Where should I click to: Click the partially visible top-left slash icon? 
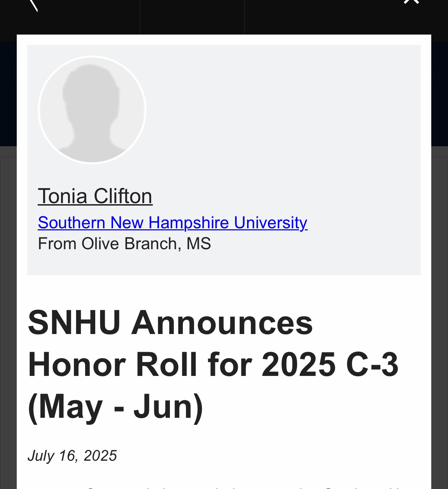(x=33, y=5)
